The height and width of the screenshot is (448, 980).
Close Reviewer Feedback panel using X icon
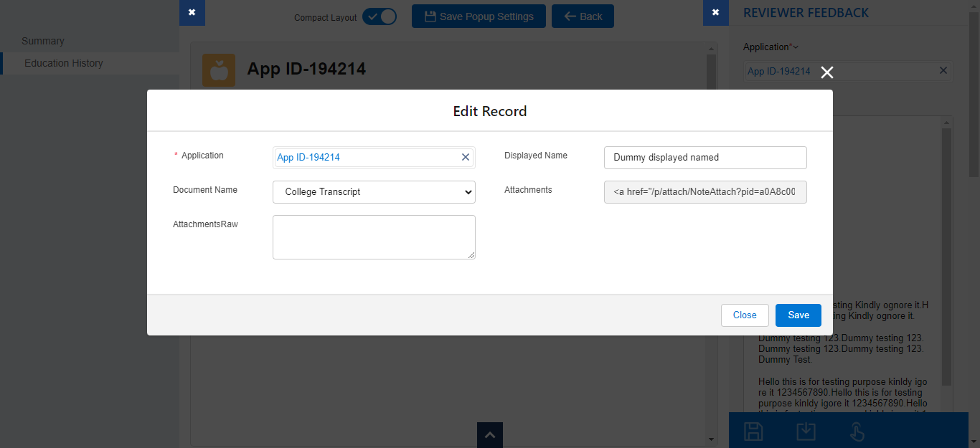pyautogui.click(x=715, y=13)
